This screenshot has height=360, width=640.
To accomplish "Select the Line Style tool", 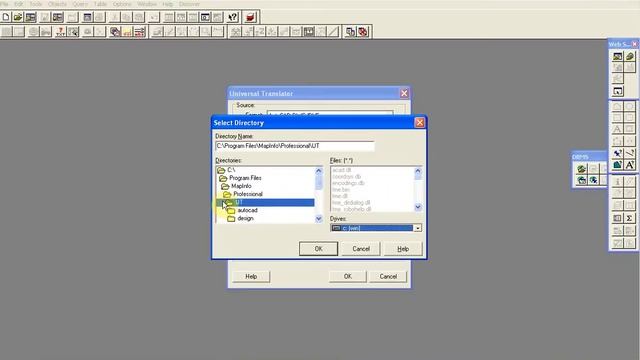I will point(629,153).
